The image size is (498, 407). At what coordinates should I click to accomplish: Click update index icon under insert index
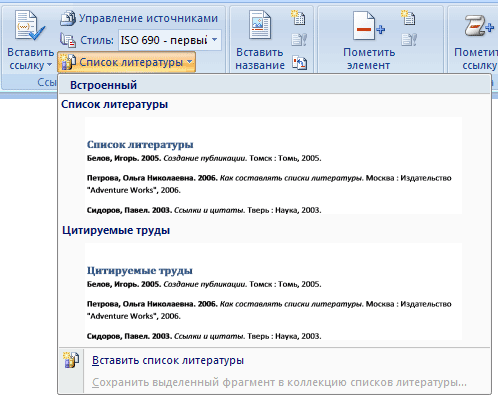tap(409, 40)
